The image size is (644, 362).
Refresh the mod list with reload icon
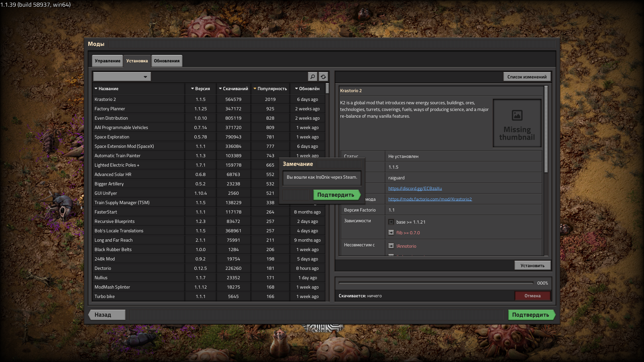pyautogui.click(x=323, y=77)
